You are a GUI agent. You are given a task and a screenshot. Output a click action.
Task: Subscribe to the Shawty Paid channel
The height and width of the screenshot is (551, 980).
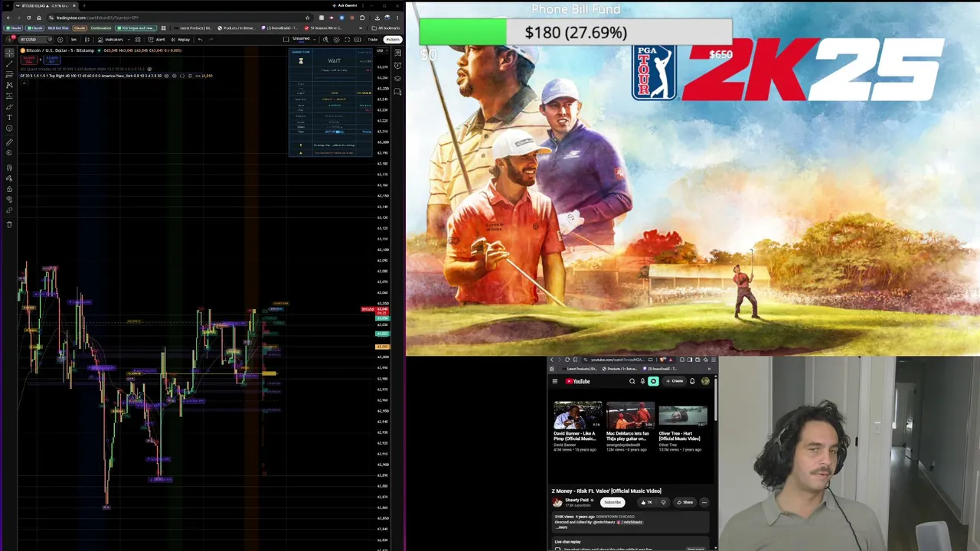[612, 503]
